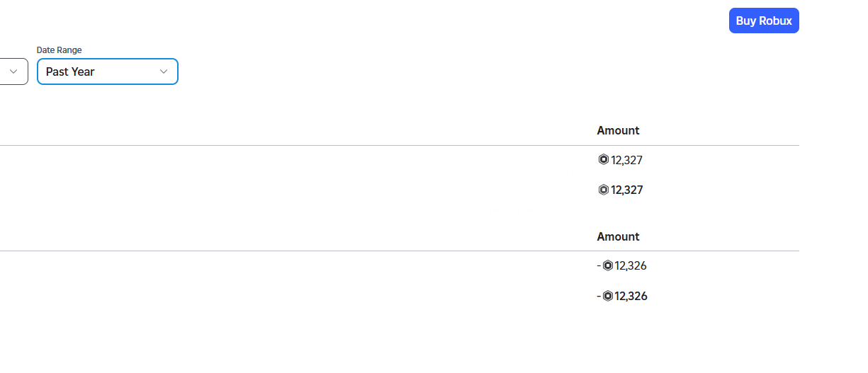Click the Robux icon next to regular -12,326
Image resolution: width=868 pixels, height=373 pixels.
pos(608,265)
